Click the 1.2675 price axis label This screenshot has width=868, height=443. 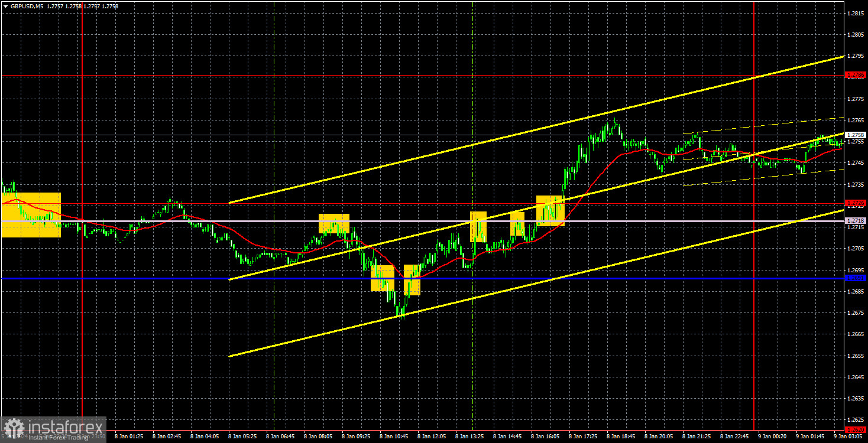(x=856, y=313)
